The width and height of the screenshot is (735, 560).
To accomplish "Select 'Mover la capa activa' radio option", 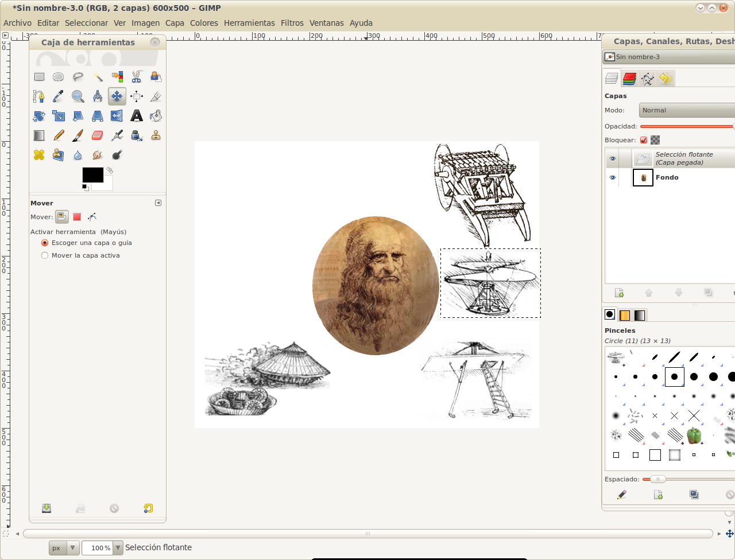I will click(x=45, y=255).
